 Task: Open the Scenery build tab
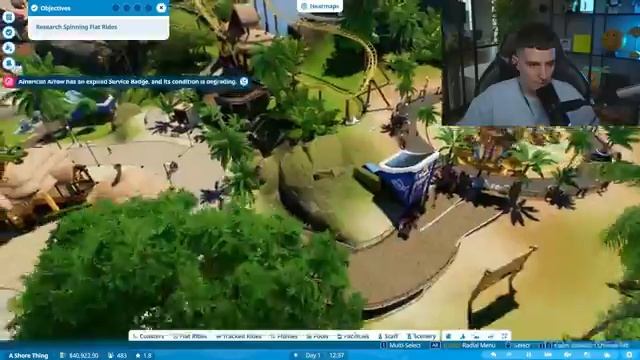point(422,336)
